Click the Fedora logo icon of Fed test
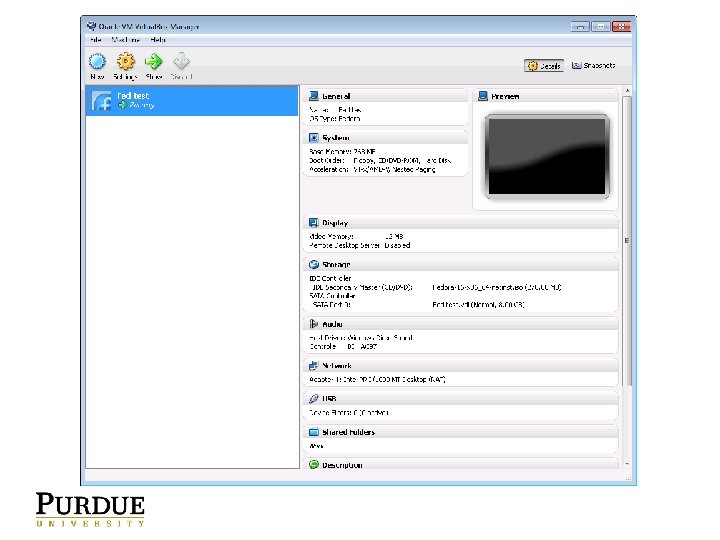The image size is (720, 540). 101,101
